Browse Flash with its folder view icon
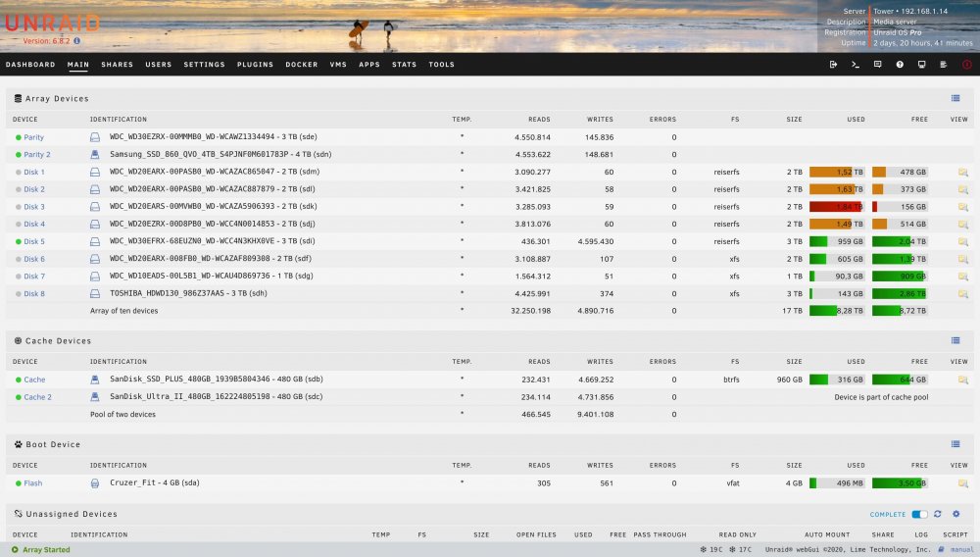980x557 pixels. (962, 483)
